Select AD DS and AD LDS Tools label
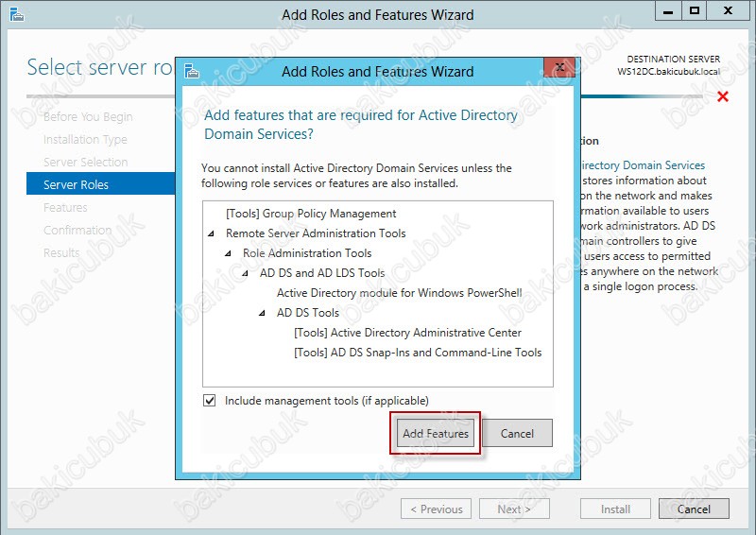 coord(322,273)
